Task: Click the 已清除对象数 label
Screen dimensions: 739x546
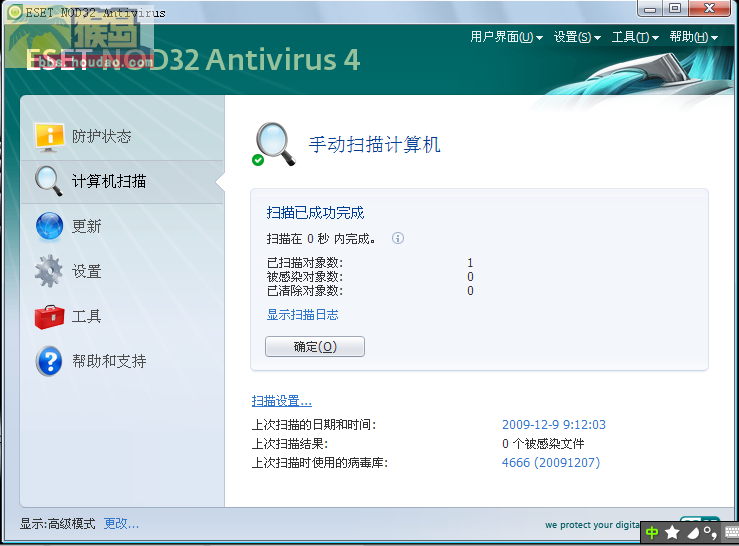Action: 305,291
